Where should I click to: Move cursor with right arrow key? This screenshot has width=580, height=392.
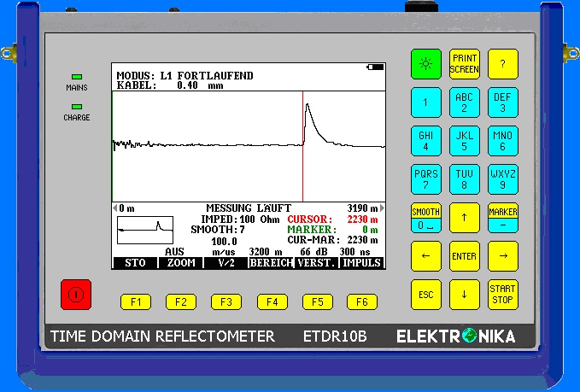[502, 256]
